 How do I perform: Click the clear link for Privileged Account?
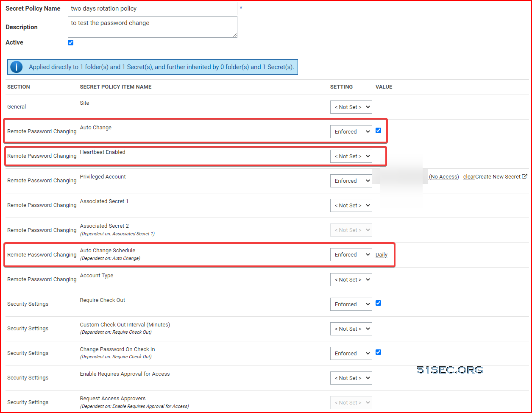pyautogui.click(x=469, y=177)
